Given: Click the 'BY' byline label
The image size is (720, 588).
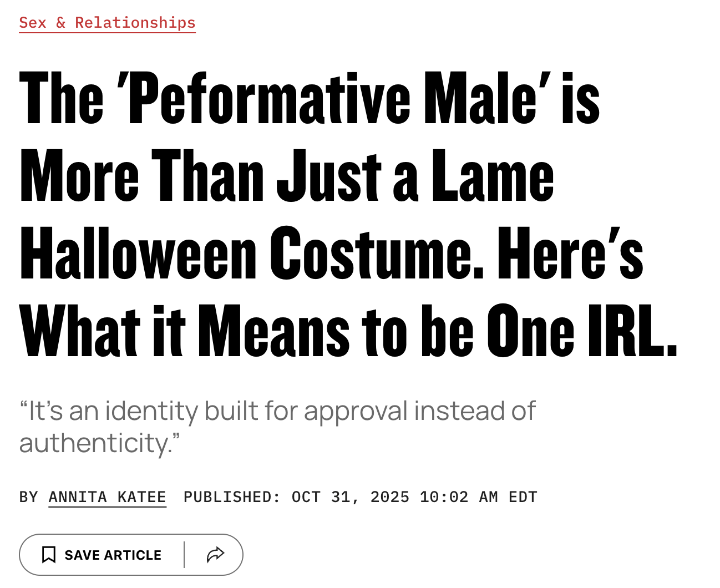Looking at the screenshot, I should 28,497.
